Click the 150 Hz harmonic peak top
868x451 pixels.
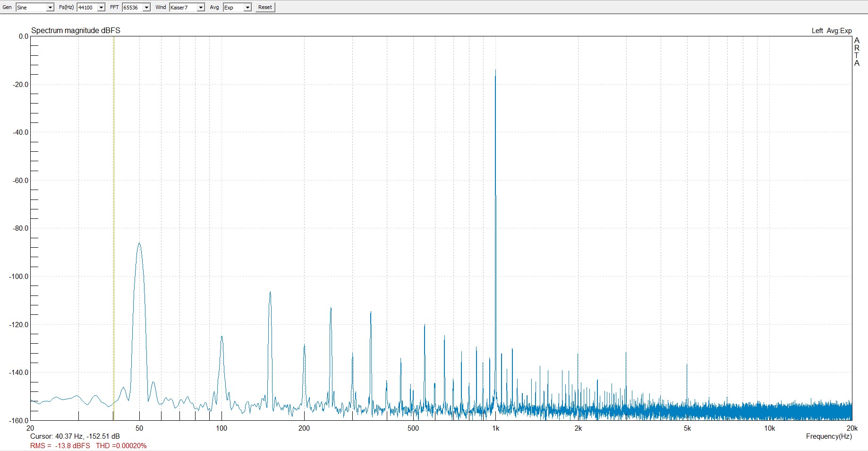coord(270,293)
